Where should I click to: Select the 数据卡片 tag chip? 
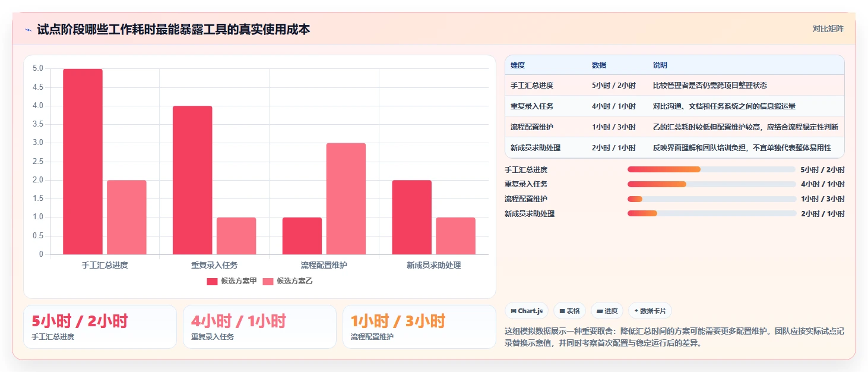650,311
